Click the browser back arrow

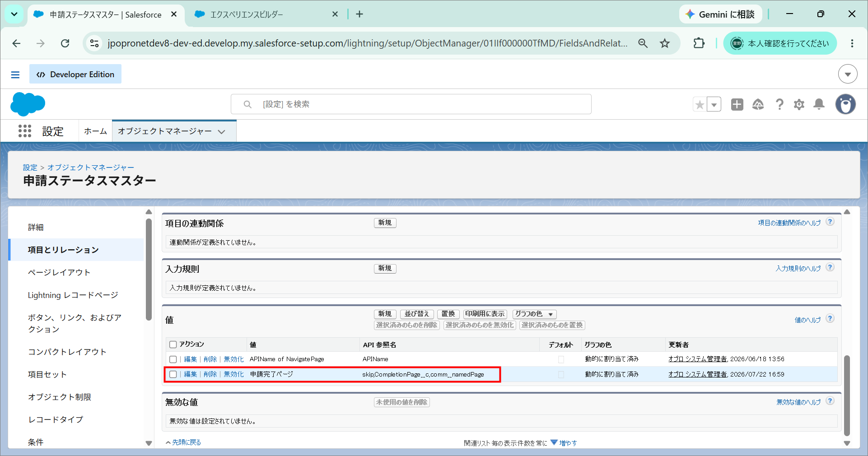point(17,43)
